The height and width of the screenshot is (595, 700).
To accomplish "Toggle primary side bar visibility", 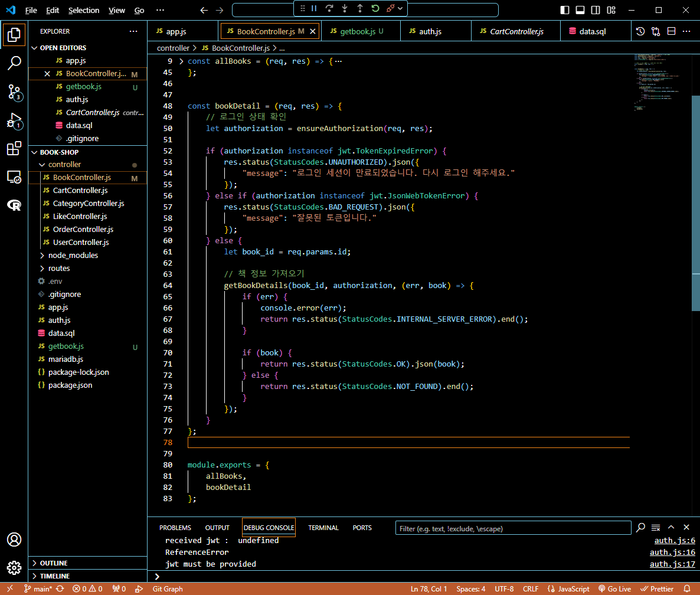I will coord(565,10).
